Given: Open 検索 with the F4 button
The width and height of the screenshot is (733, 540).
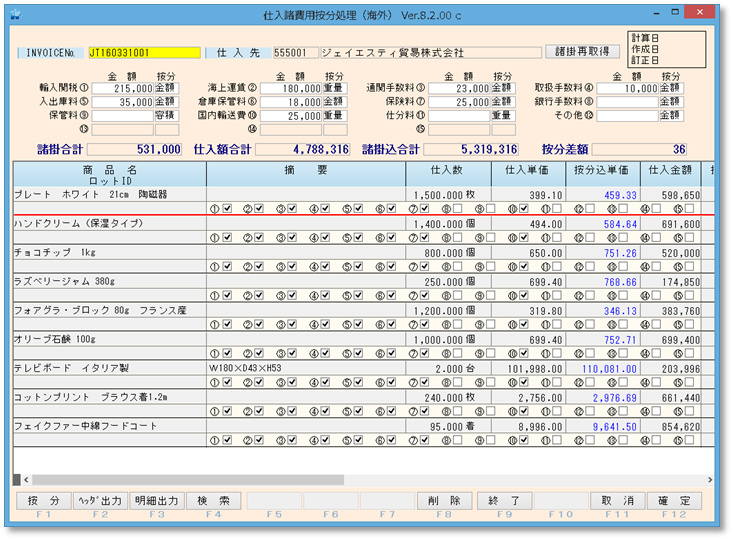Looking at the screenshot, I should coord(214,501).
